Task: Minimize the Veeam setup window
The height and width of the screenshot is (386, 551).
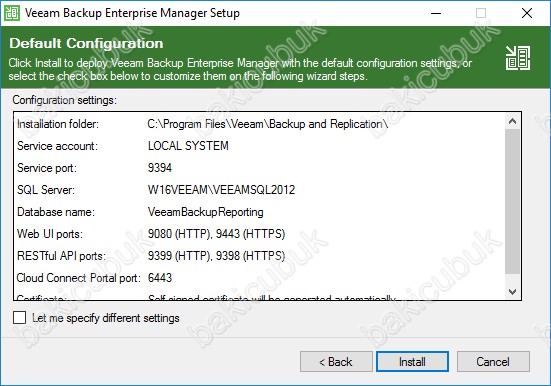Action: [x=436, y=13]
